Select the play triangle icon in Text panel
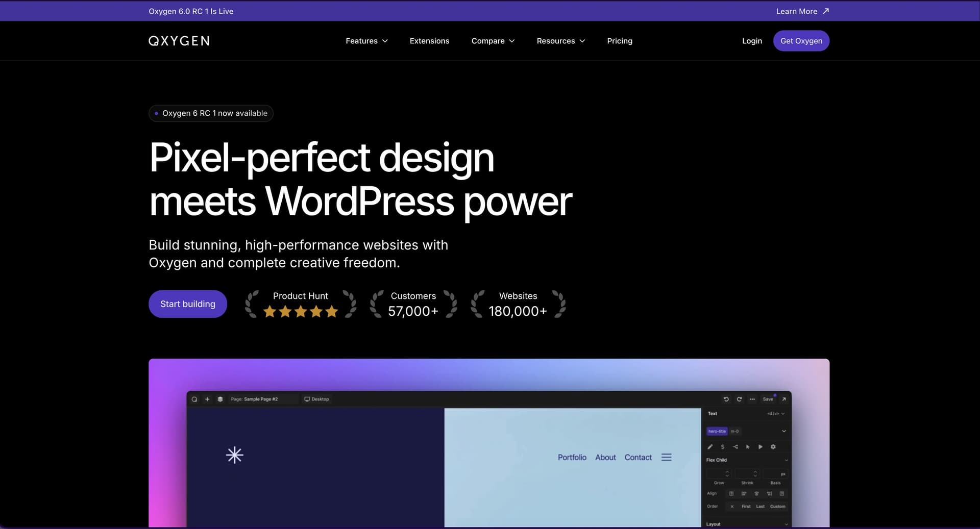 click(x=761, y=447)
